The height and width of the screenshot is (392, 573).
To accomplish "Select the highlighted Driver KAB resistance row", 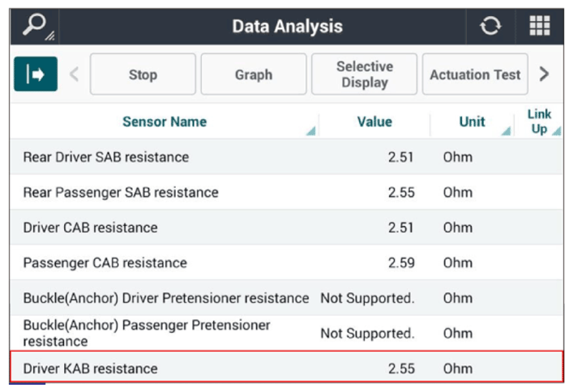I will tap(287, 368).
